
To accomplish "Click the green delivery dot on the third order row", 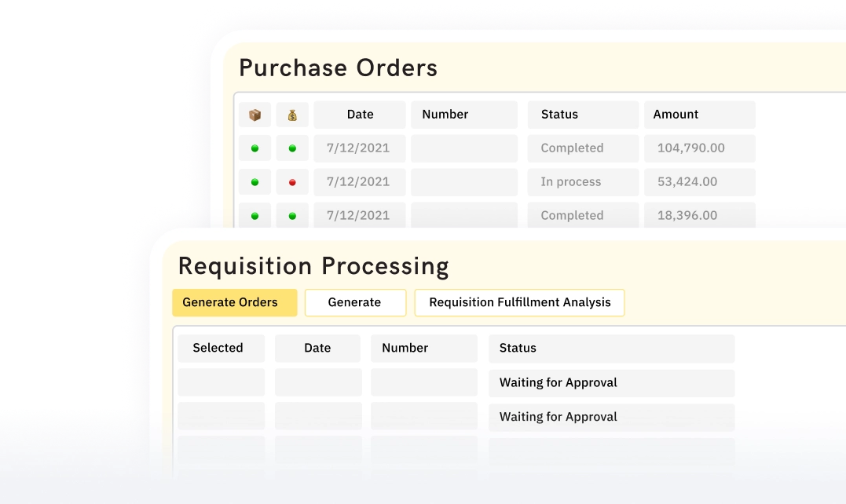I will pyautogui.click(x=255, y=215).
